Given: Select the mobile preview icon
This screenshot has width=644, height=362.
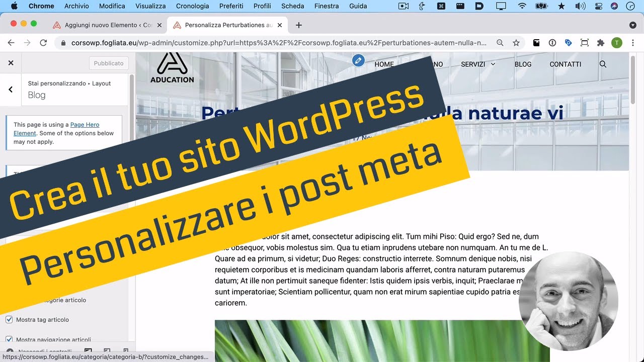Looking at the screenshot, I should click(125, 350).
